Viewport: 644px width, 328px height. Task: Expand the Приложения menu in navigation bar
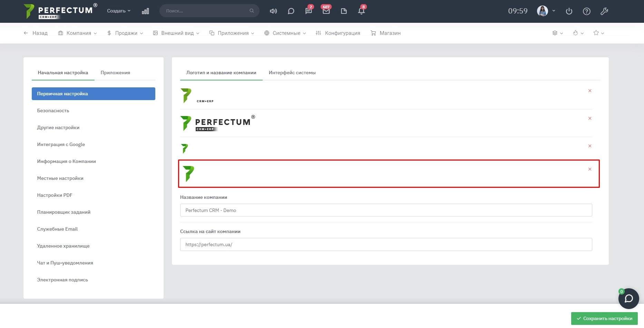pyautogui.click(x=232, y=33)
